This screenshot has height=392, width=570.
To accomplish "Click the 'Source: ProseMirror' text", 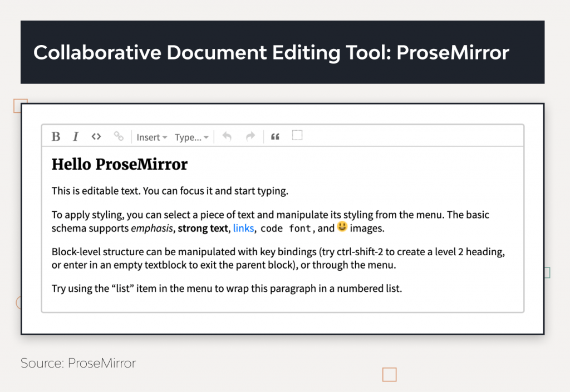I will coord(77,363).
